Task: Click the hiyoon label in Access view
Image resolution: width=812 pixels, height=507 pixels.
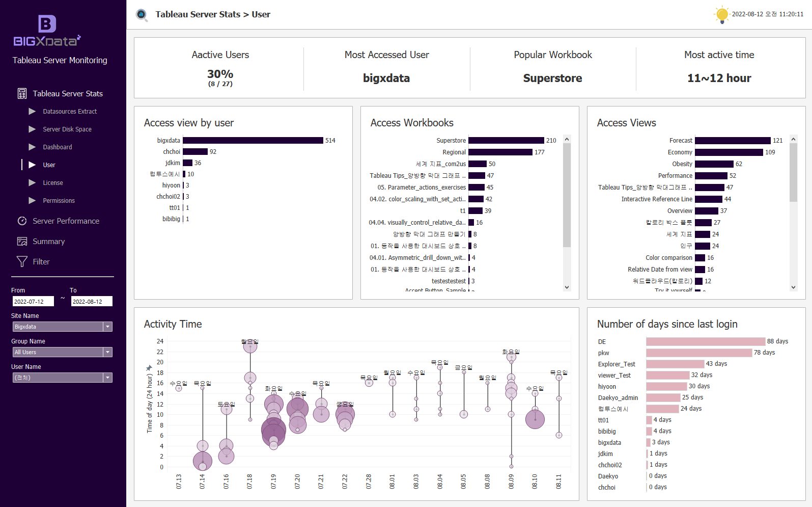Action: point(171,185)
